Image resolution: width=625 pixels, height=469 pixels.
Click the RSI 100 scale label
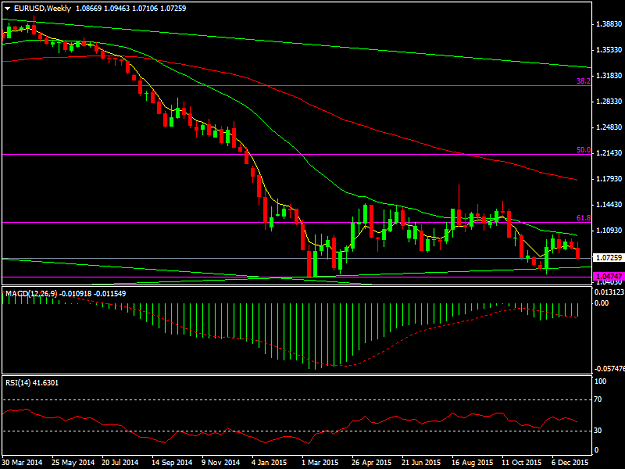[x=600, y=381]
